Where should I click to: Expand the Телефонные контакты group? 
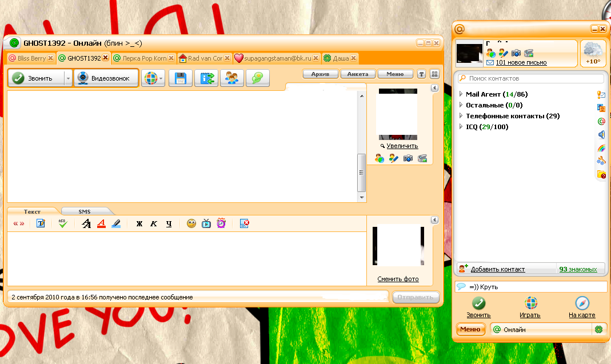pos(461,116)
